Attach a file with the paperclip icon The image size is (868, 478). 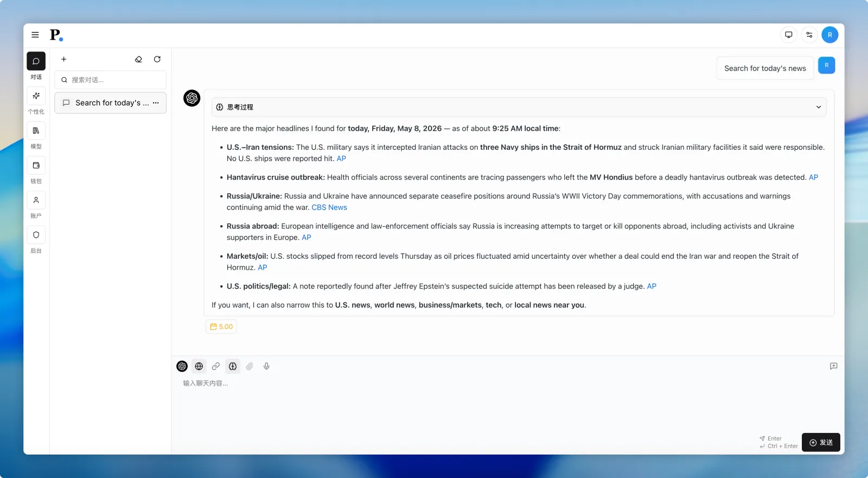[x=250, y=366]
